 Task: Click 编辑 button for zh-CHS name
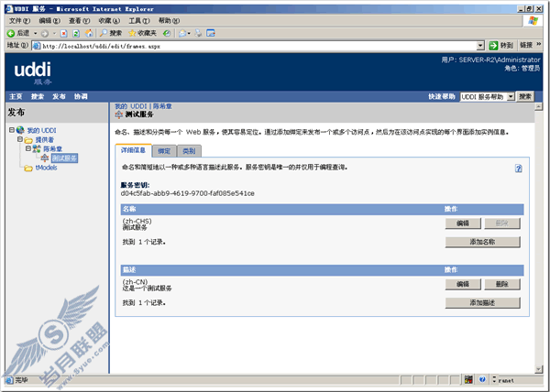coord(463,223)
